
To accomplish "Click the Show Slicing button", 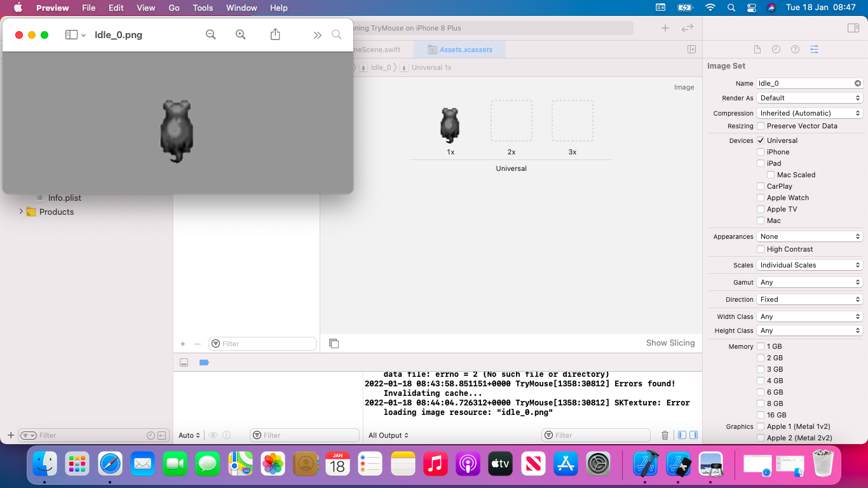I will 670,343.
